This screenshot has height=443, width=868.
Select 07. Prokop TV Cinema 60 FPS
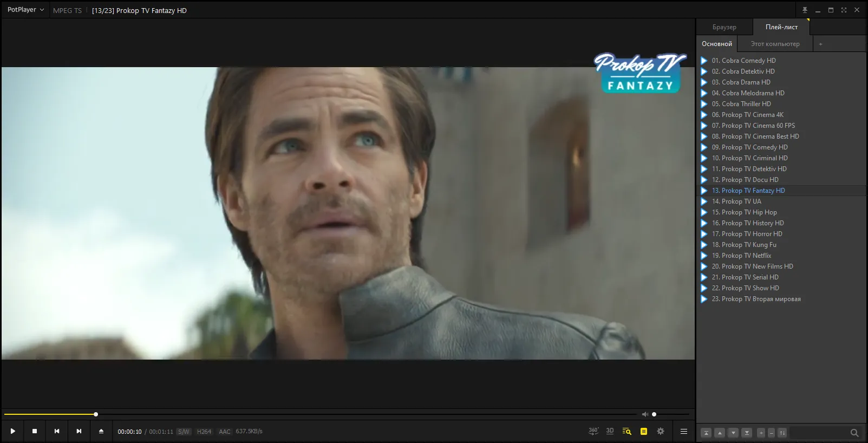pyautogui.click(x=781, y=126)
